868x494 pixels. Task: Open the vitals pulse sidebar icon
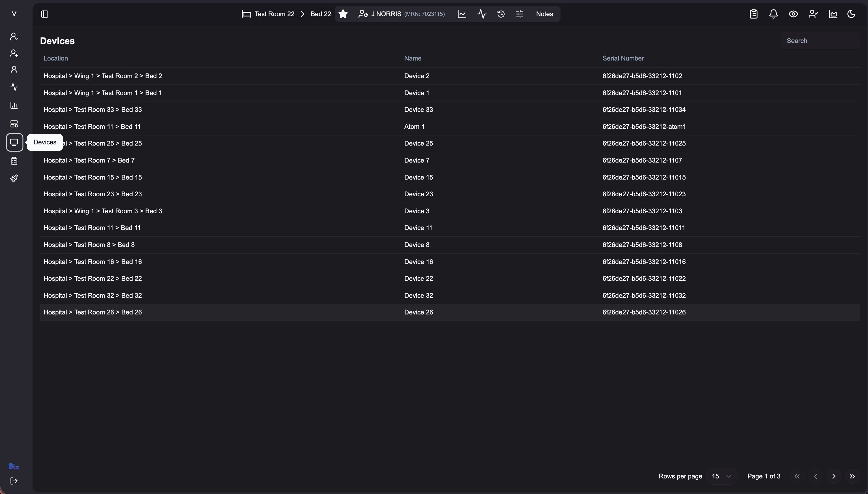coord(14,87)
